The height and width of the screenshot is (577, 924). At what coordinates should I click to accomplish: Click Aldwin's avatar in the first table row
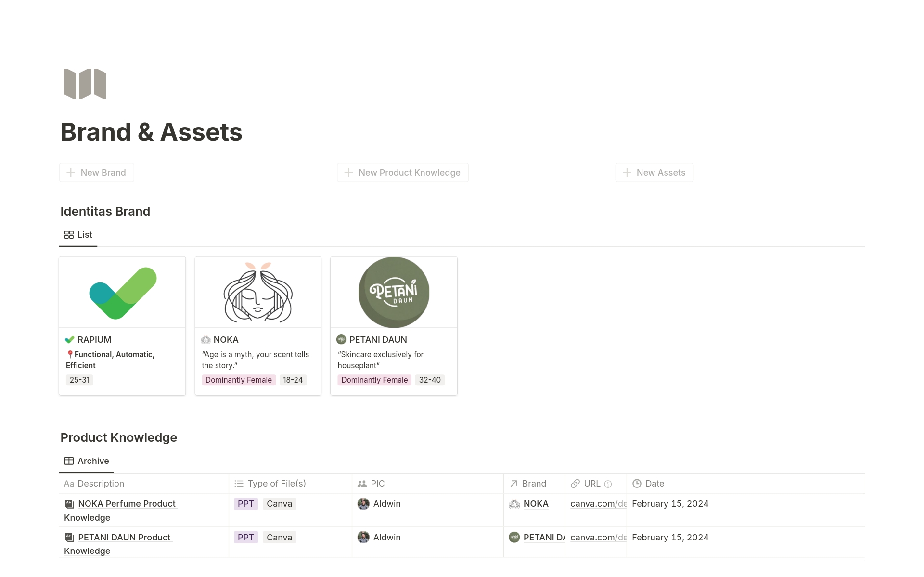(x=363, y=504)
